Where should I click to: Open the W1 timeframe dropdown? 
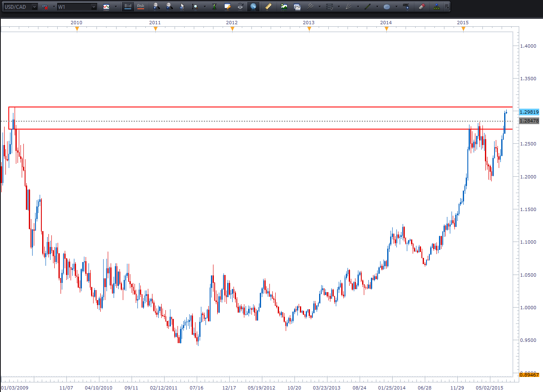(x=94, y=7)
